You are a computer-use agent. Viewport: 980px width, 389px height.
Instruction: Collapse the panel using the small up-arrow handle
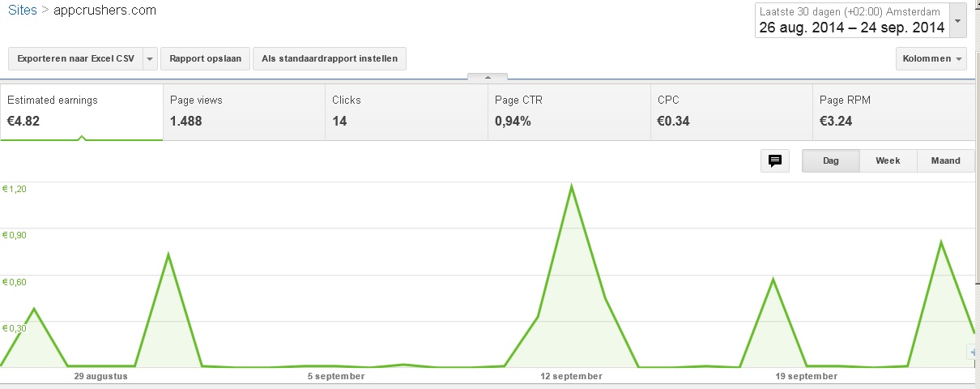488,77
